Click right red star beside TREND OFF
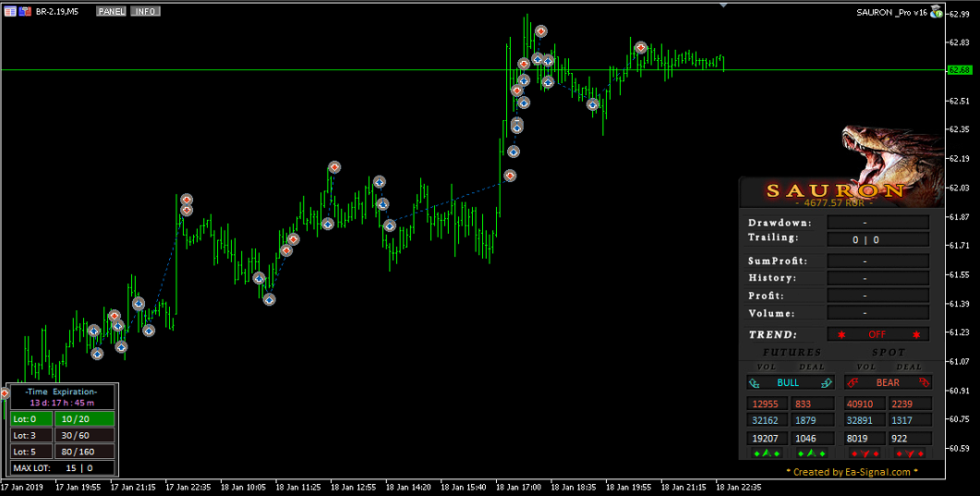 pyautogui.click(x=916, y=335)
